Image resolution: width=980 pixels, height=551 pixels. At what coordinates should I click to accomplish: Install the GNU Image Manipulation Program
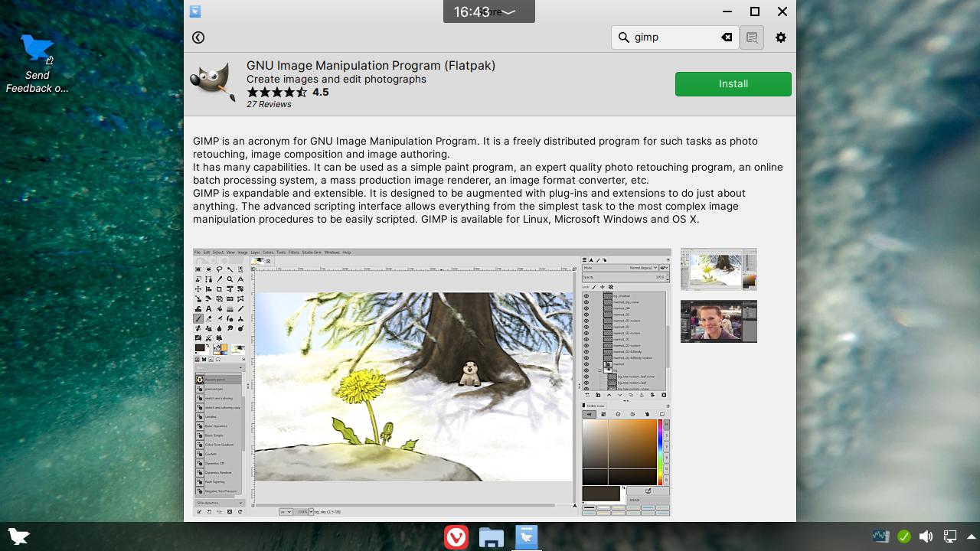click(x=733, y=84)
